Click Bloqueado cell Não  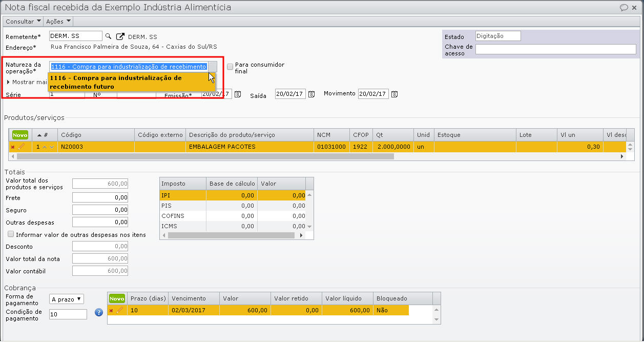click(391, 310)
